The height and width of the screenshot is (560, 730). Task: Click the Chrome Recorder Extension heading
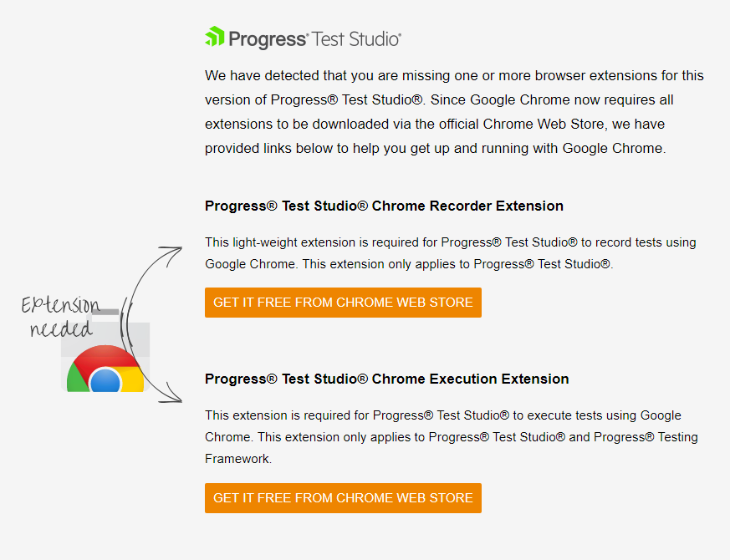pos(384,206)
